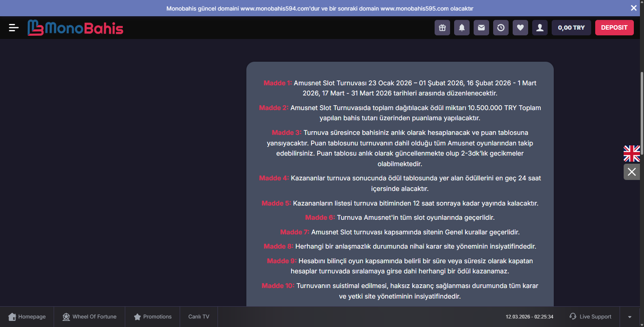Image resolution: width=644 pixels, height=327 pixels.
Task: Open the user profile icon
Action: tap(540, 28)
